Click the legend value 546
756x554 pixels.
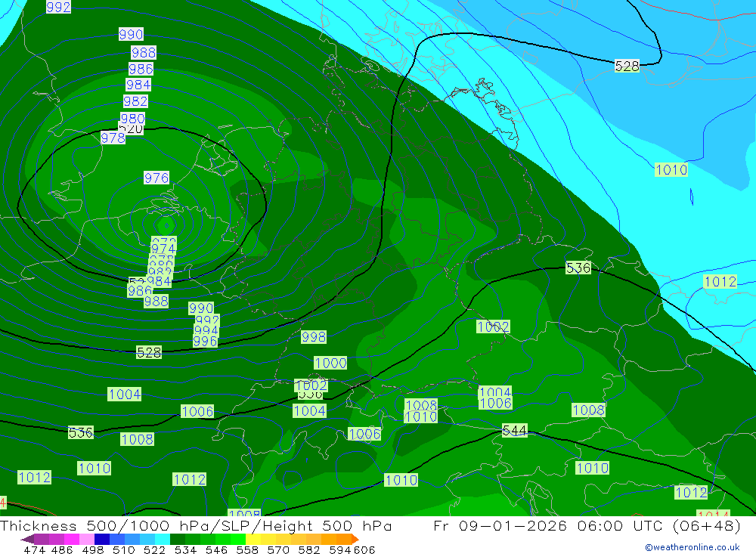click(216, 549)
